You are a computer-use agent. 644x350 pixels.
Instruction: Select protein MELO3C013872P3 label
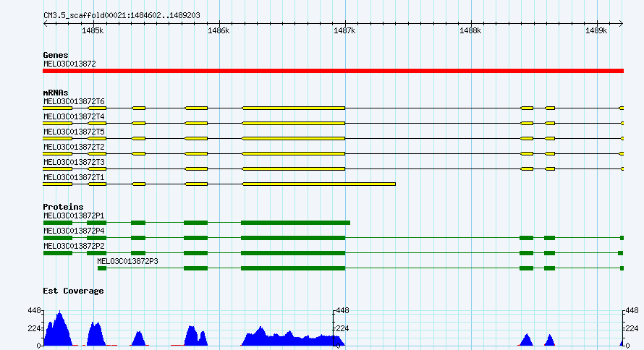[127, 261]
